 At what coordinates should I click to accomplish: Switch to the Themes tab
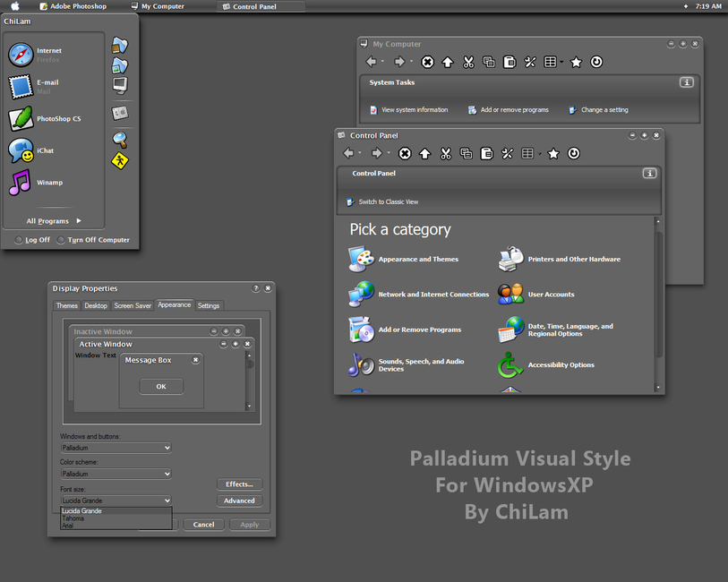(67, 305)
